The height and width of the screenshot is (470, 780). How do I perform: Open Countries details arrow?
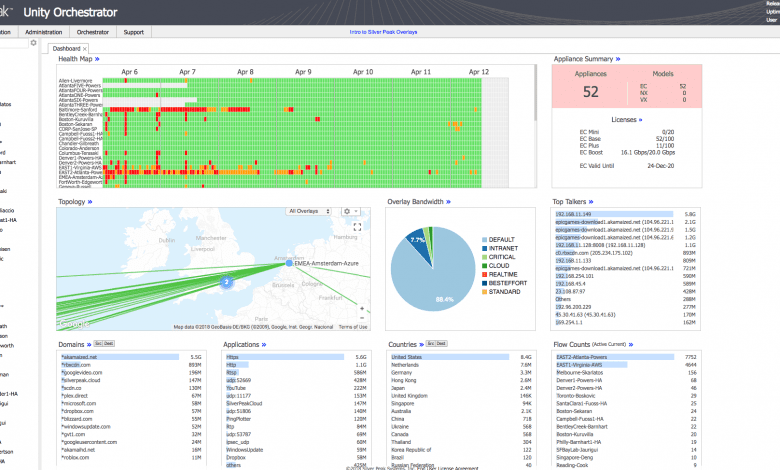(421, 345)
